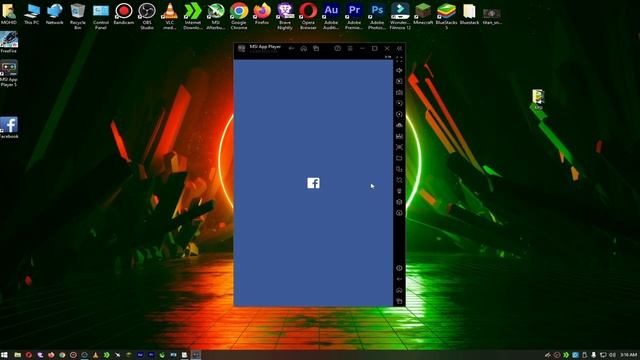The height and width of the screenshot is (360, 640).
Task: Select the Wondershare Filmora 12 desktop icon
Action: click(400, 16)
